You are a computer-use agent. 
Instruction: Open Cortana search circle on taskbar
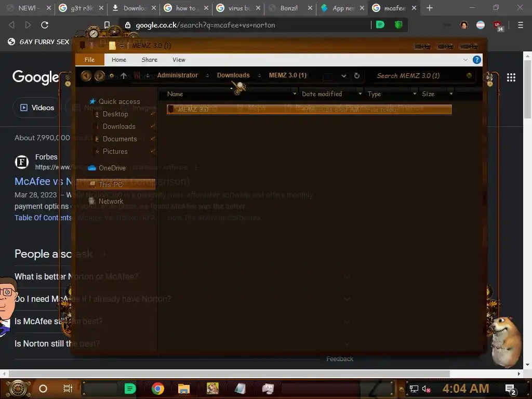pyautogui.click(x=43, y=389)
